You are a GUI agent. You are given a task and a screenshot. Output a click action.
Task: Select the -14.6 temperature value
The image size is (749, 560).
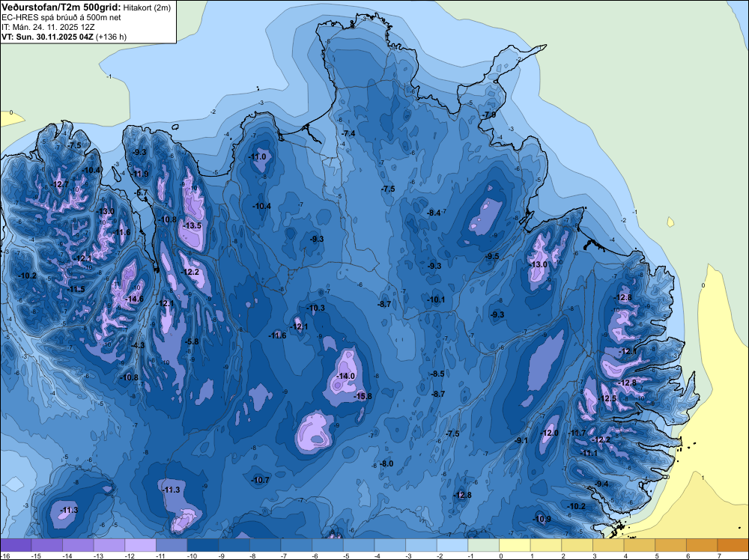coord(134,299)
